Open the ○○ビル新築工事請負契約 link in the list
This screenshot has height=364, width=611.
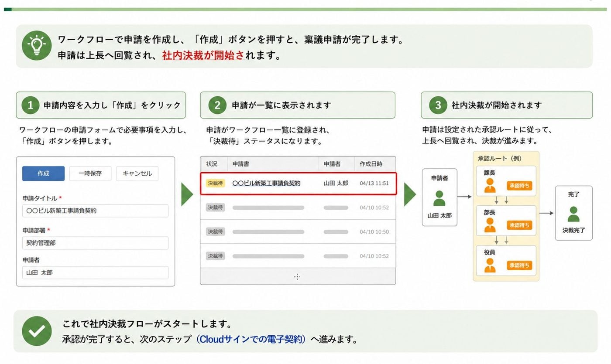coord(266,184)
